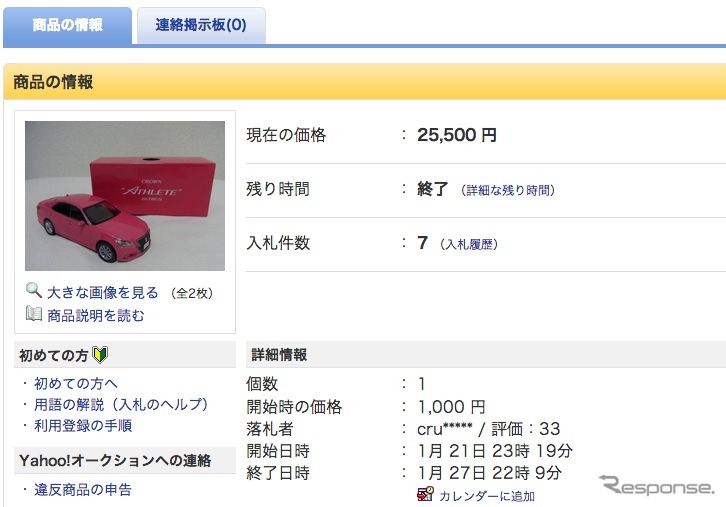Image resolution: width=726 pixels, height=507 pixels.
Task: Open the 利用登録の手順 link
Action: tap(83, 426)
